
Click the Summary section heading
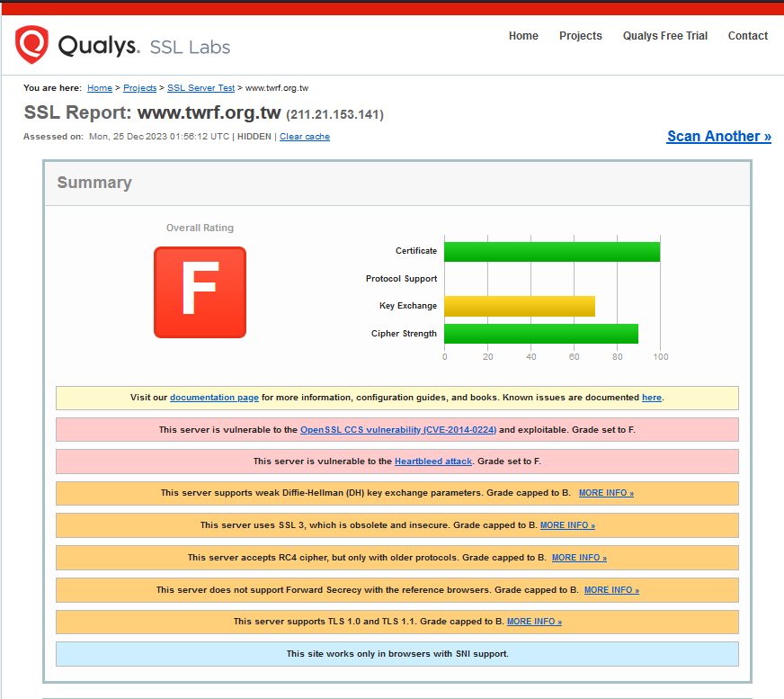(94, 183)
